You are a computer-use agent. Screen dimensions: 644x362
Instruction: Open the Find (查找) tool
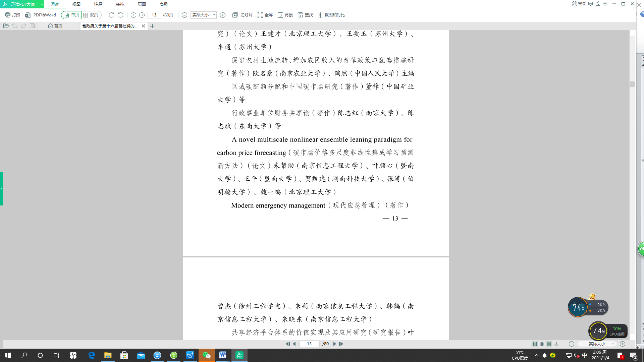coord(305,15)
